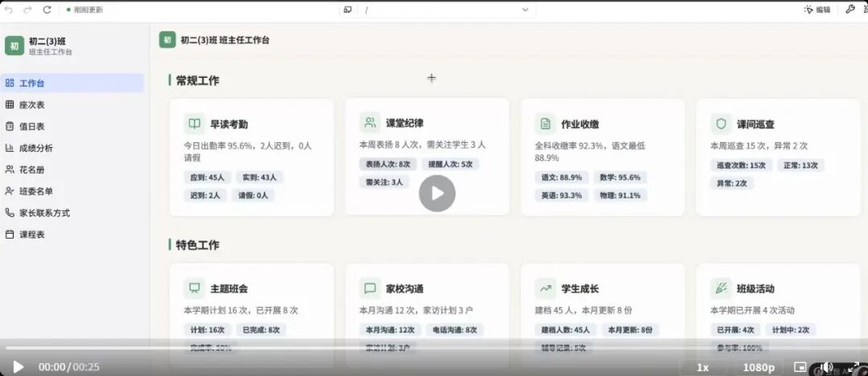The width and height of the screenshot is (868, 376).
Task: Click the 本月更新: 8份 tag
Action: tap(630, 330)
